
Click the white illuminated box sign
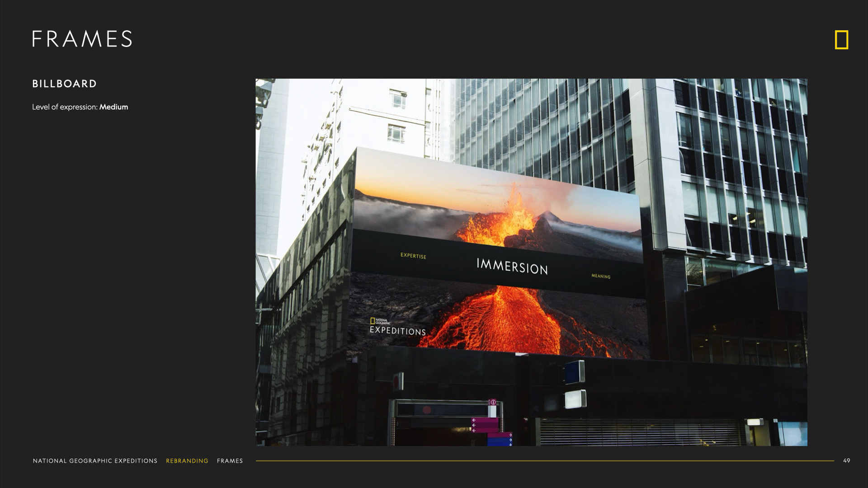tap(575, 399)
